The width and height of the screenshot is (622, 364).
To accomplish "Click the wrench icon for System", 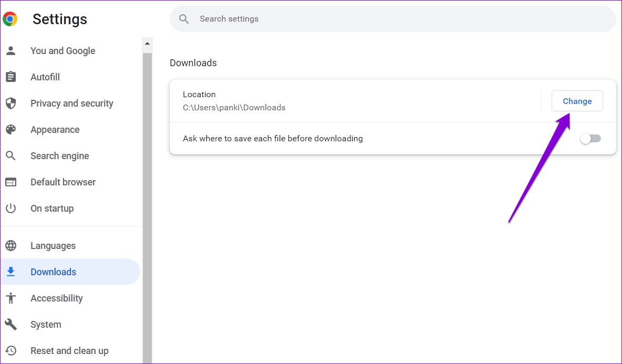I will pyautogui.click(x=11, y=325).
